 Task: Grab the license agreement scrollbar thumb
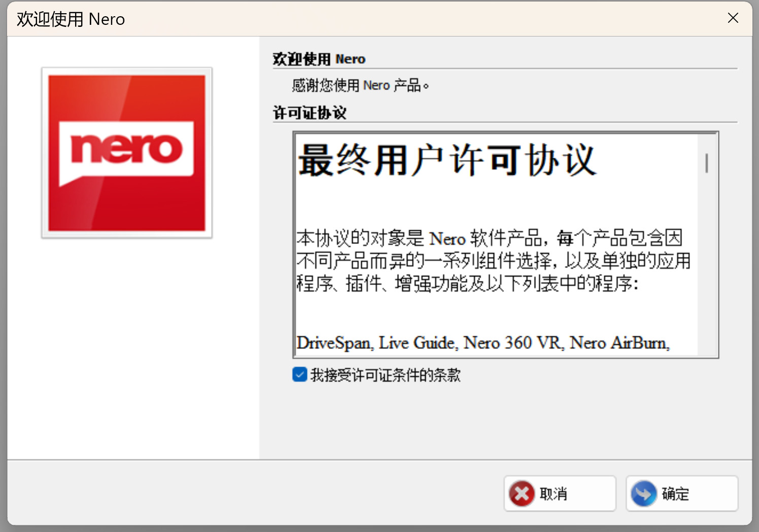pyautogui.click(x=706, y=163)
